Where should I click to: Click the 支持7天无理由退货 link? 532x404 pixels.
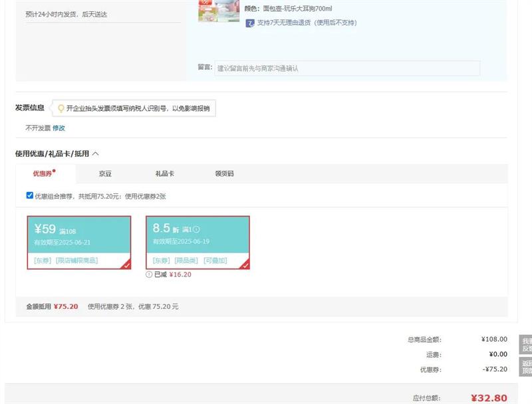click(307, 23)
